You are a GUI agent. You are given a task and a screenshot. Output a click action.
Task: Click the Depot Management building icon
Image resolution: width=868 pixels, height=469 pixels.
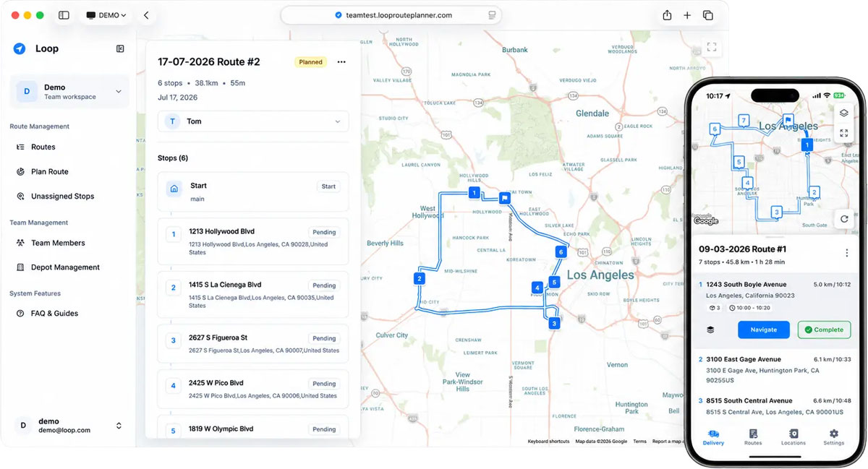click(20, 267)
